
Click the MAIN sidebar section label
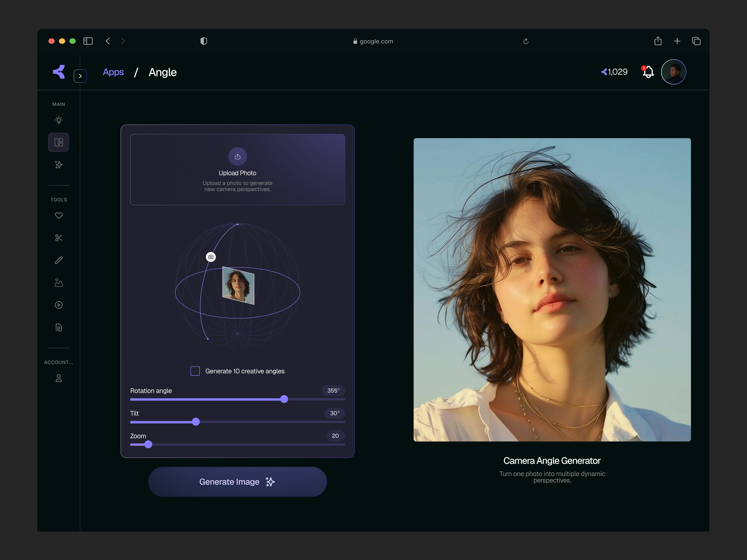pos(59,104)
